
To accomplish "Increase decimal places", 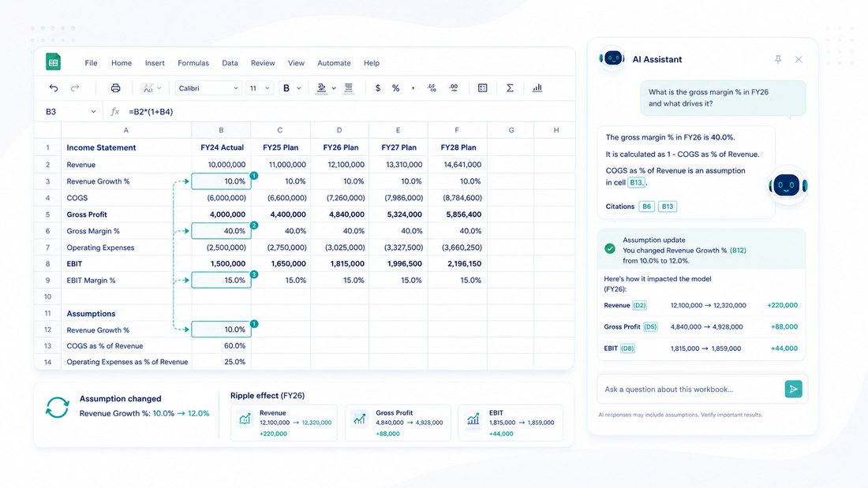I will coord(432,88).
